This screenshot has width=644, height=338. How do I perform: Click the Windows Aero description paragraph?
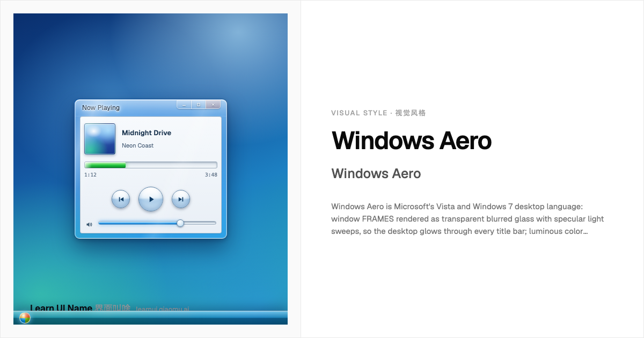[468, 219]
